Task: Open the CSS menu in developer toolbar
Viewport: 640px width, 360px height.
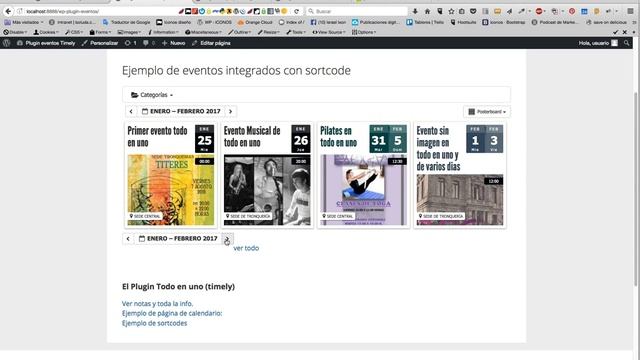Action: [74, 32]
